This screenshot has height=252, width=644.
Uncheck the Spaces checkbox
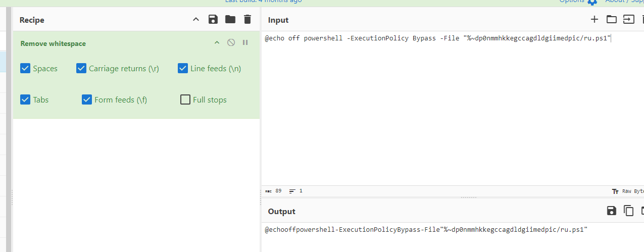point(26,68)
